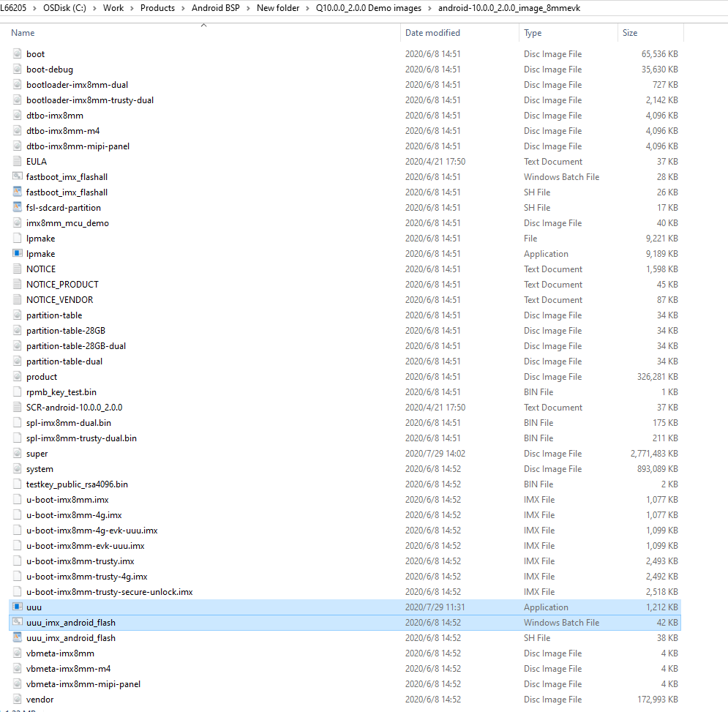Click the IMX file icon next to u-boot-imx8mm.imx

coord(16,499)
